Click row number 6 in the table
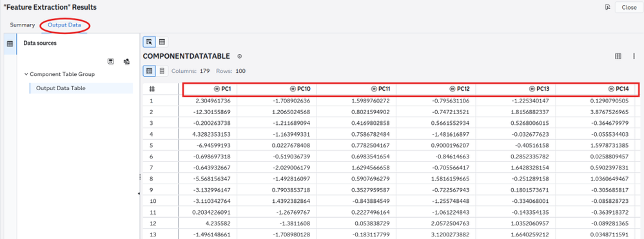Screen dimensions: 644x239 [x=151, y=157]
